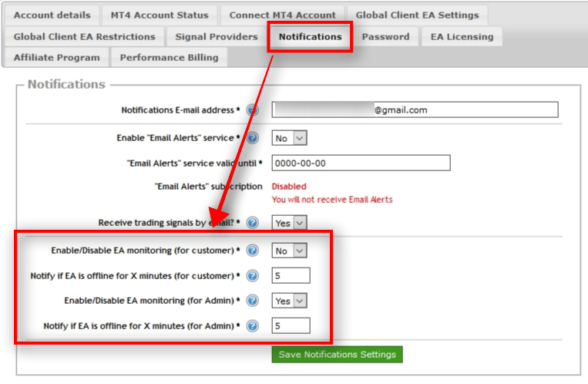Image resolution: width=588 pixels, height=384 pixels.
Task: Expand customer EA monitoring dropdown
Action: (x=289, y=251)
